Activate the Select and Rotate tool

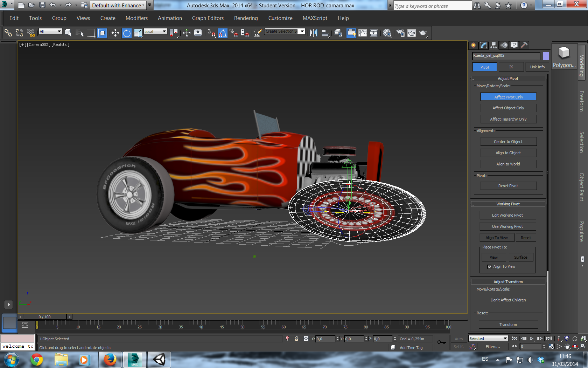(127, 33)
